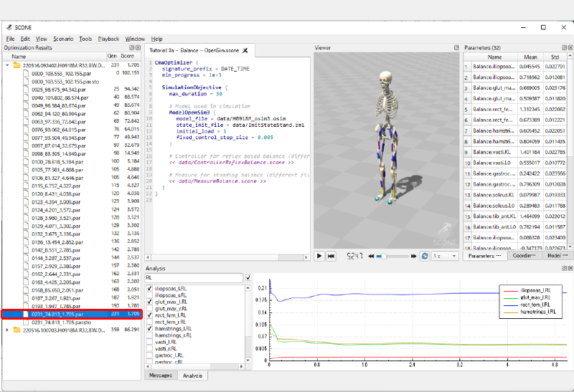Viewport: 574px width, 392px height.
Task: Toggle the select-all checkbox beside the filter
Action: pyautogui.click(x=248, y=277)
